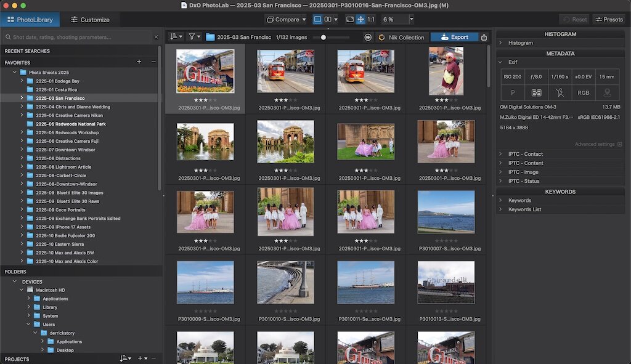Click the round arrow icon left of Nik Collection
Viewport: 631px width, 364px height.
coord(368,37)
